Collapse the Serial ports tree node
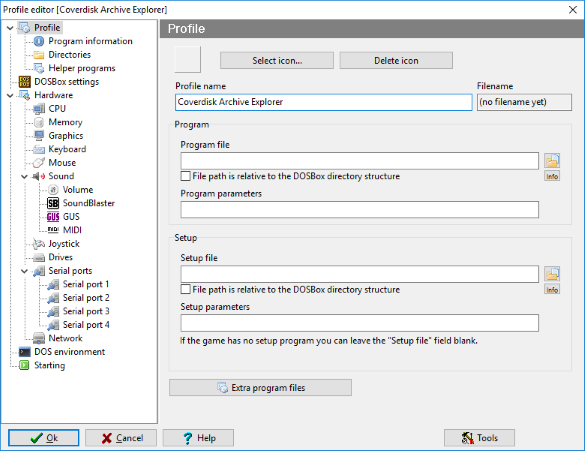585x451 pixels. tap(24, 271)
